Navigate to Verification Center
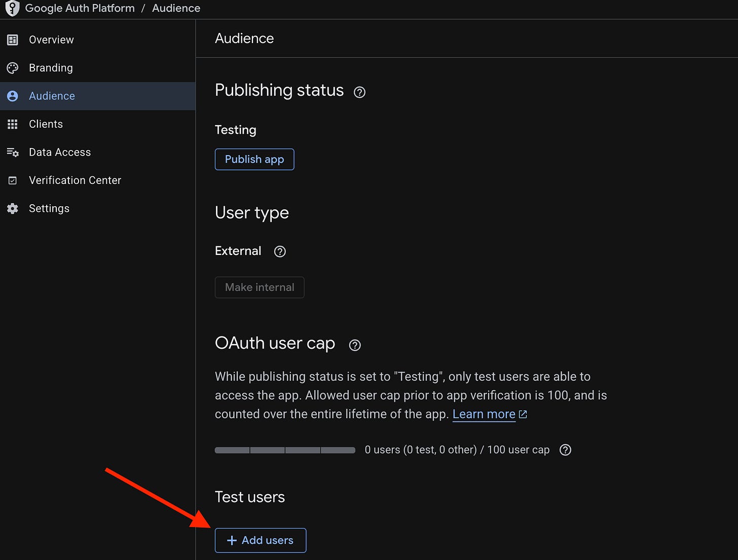Screen dimensions: 738x560 [98, 180]
